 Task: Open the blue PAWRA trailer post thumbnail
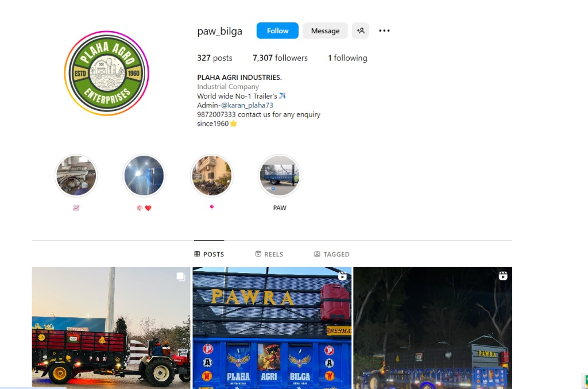(x=272, y=328)
